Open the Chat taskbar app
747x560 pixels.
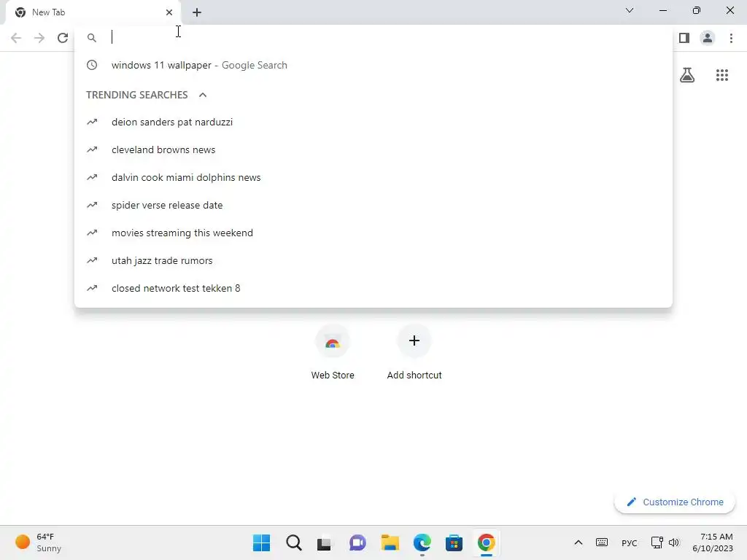(x=357, y=542)
